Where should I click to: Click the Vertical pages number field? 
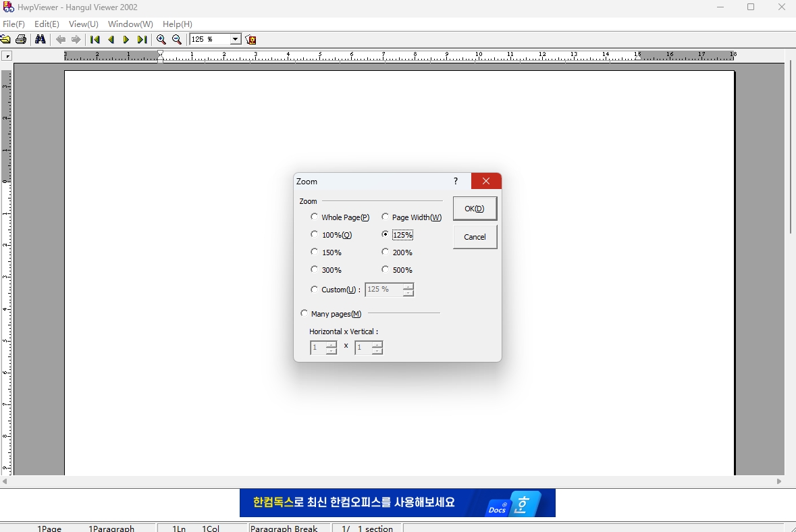tap(364, 348)
